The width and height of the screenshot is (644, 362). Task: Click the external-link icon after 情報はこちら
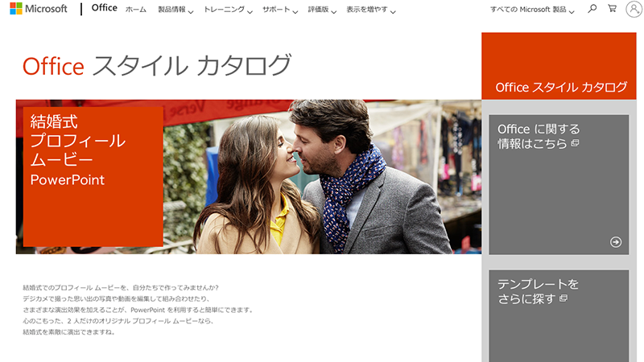575,144
